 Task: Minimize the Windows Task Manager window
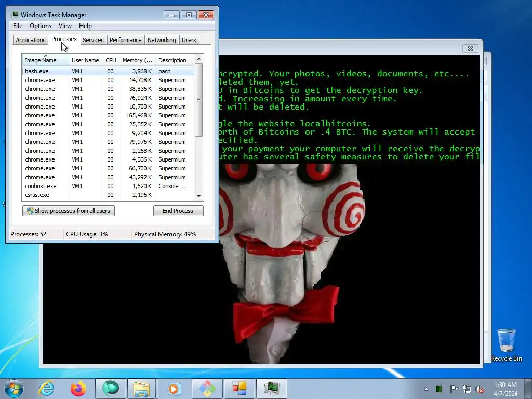pyautogui.click(x=171, y=15)
